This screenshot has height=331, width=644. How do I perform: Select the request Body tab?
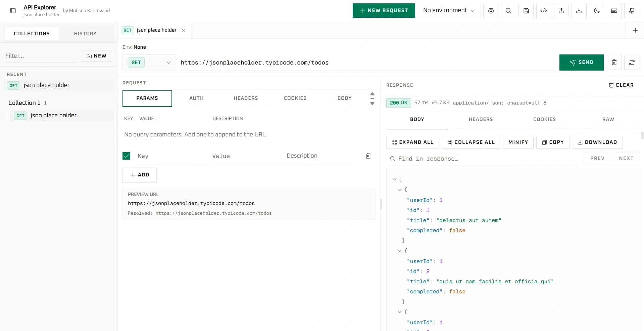pyautogui.click(x=344, y=98)
